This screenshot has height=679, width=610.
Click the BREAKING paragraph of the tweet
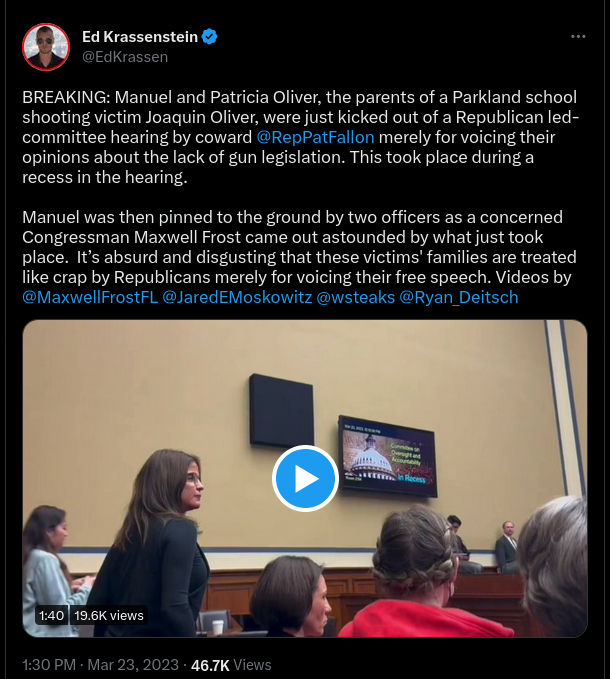(x=300, y=137)
